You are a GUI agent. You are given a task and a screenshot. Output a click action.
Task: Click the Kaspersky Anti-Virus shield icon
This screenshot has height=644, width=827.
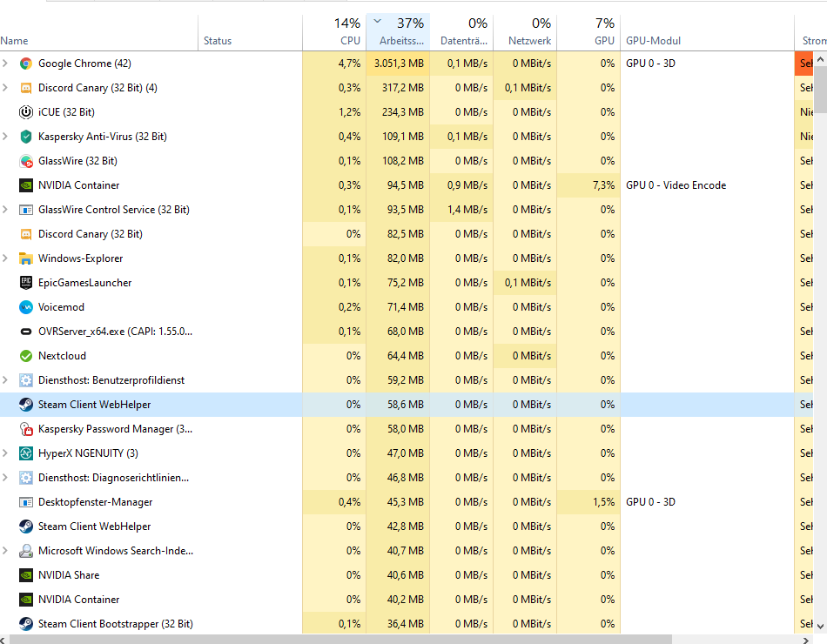pyautogui.click(x=26, y=137)
